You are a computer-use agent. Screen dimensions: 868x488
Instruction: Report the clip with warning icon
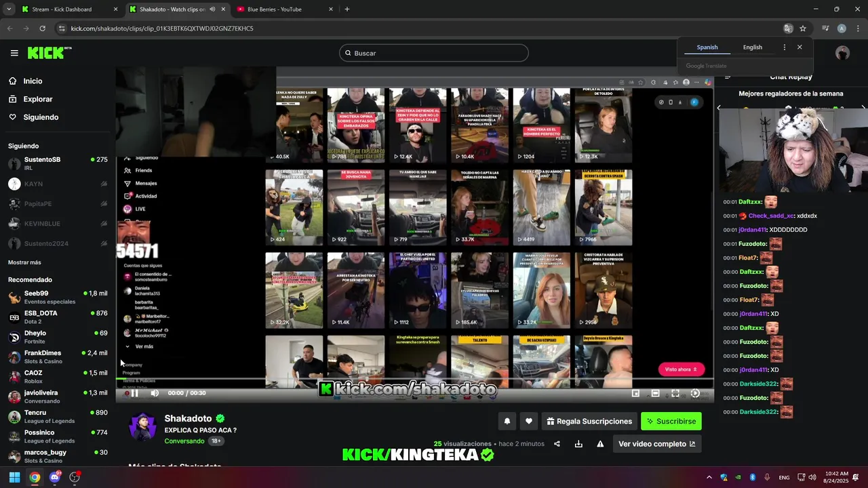click(600, 444)
